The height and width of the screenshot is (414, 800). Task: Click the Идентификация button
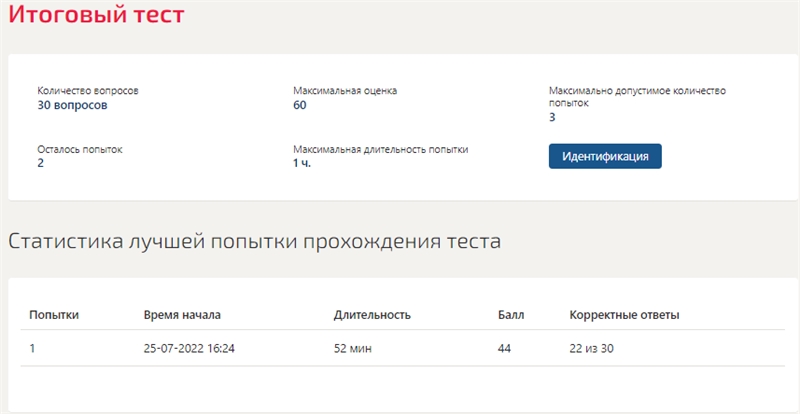pos(605,156)
